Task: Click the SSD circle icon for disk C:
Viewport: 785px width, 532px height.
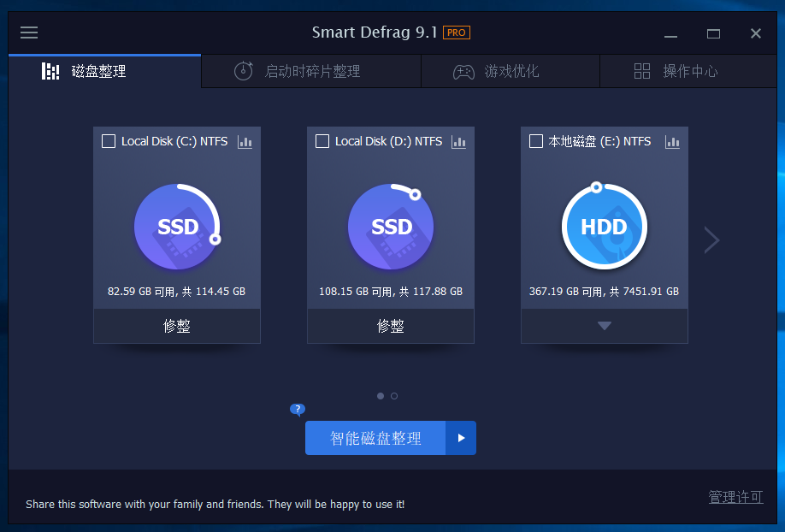Action: pos(177,227)
